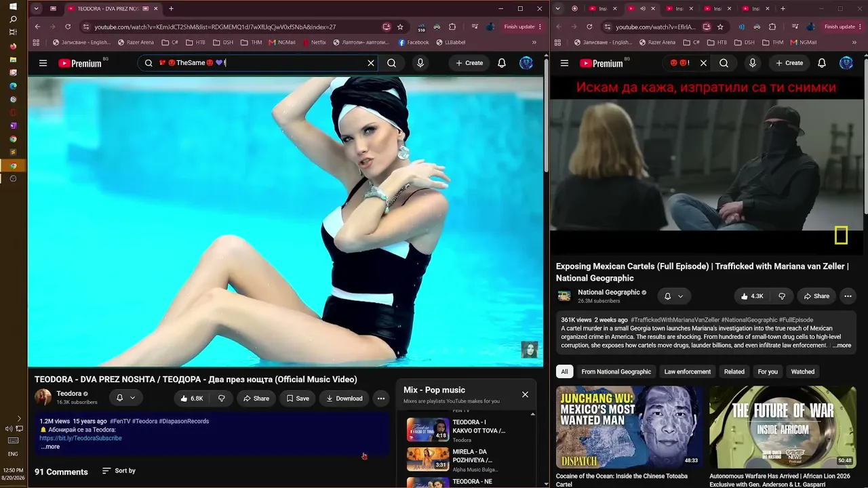Open a new tab in the left browser window
868x488 pixels.
[x=171, y=9]
